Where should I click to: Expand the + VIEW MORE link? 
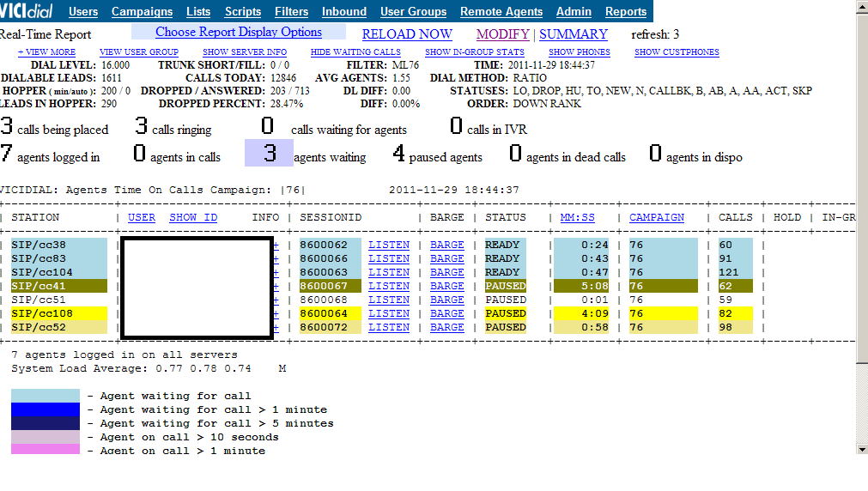(x=46, y=52)
